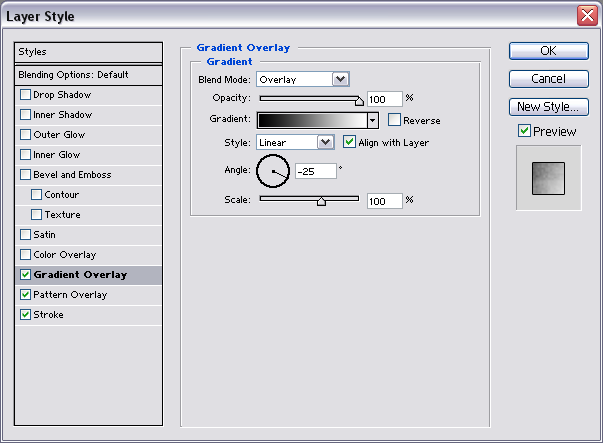The height and width of the screenshot is (443, 603).
Task: Click the Angle dial
Action: tap(273, 171)
